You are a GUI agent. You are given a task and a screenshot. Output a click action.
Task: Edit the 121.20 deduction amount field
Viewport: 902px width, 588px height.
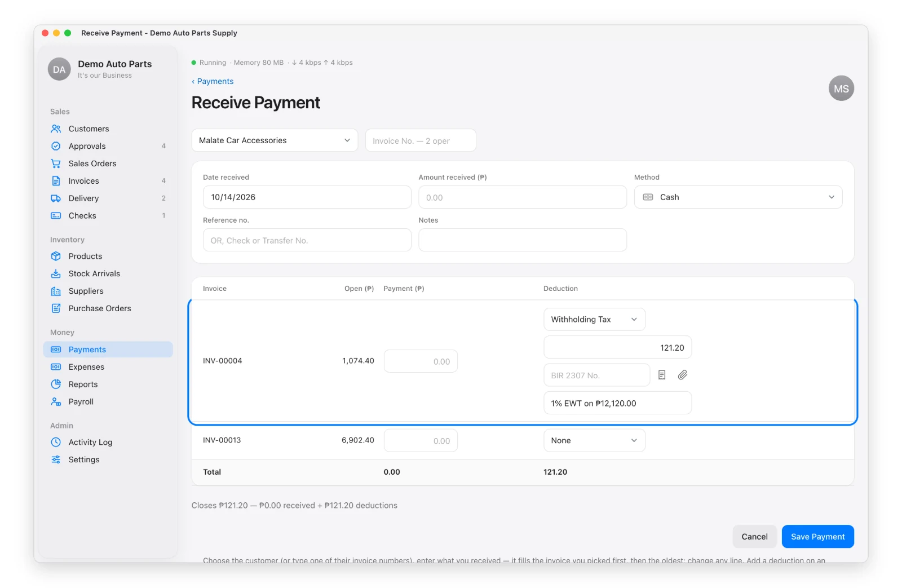tap(617, 347)
